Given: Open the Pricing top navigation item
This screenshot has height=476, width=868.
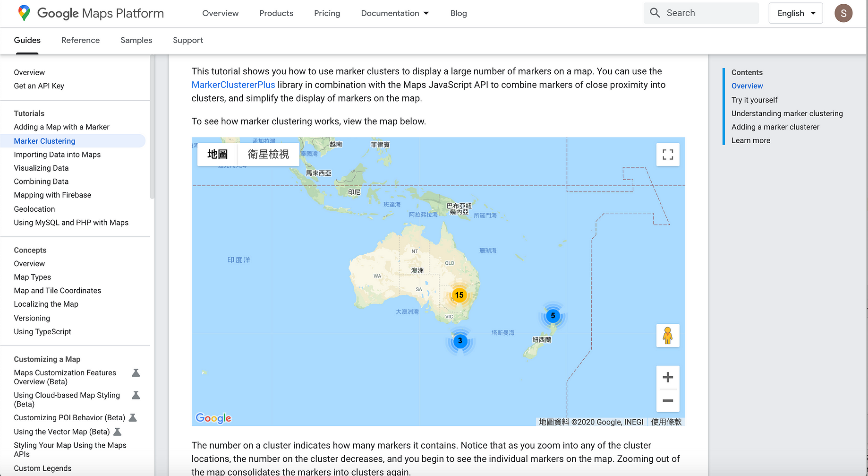Looking at the screenshot, I should click(x=327, y=13).
